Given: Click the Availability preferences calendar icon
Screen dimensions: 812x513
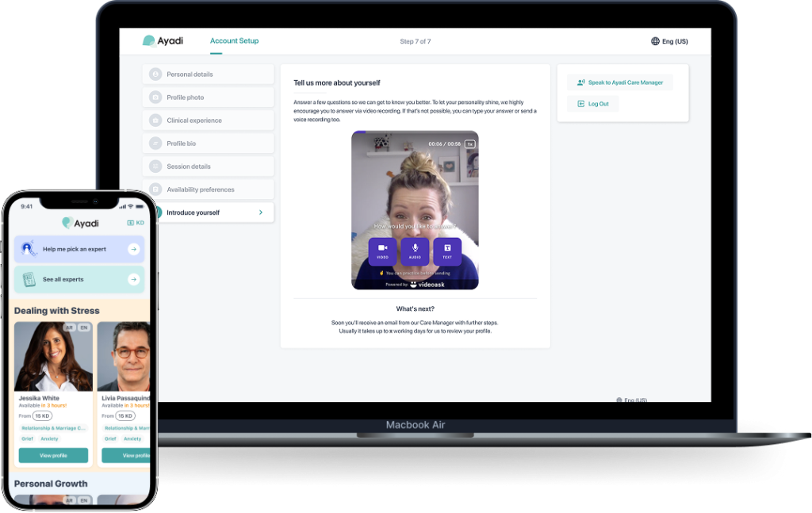Looking at the screenshot, I should pyautogui.click(x=155, y=190).
